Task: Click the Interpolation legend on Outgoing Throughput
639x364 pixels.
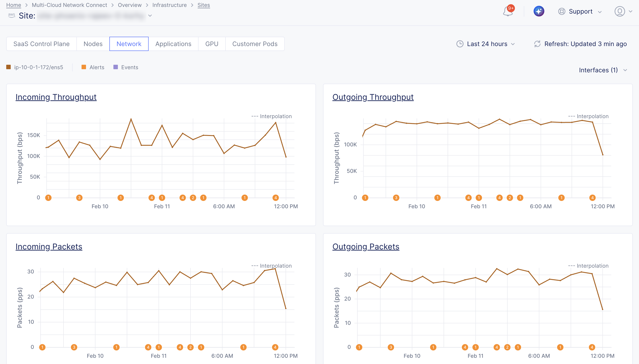Action: pos(588,116)
